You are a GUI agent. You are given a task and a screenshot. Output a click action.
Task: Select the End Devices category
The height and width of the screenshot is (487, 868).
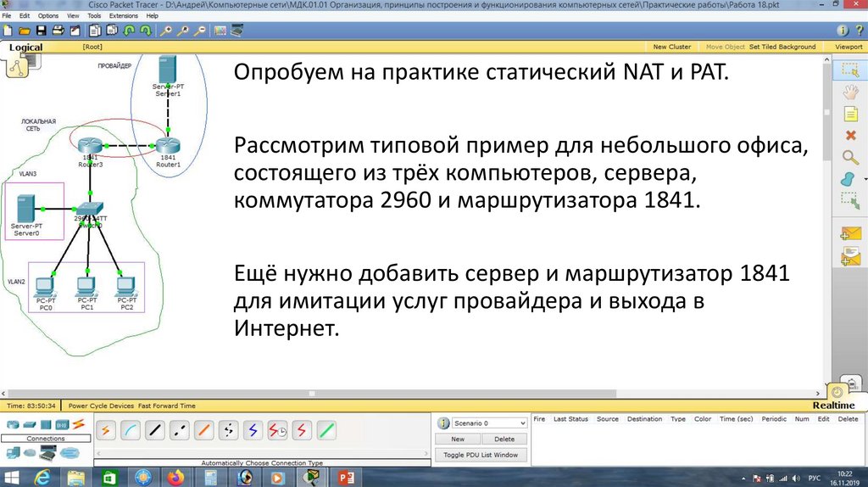click(x=13, y=453)
